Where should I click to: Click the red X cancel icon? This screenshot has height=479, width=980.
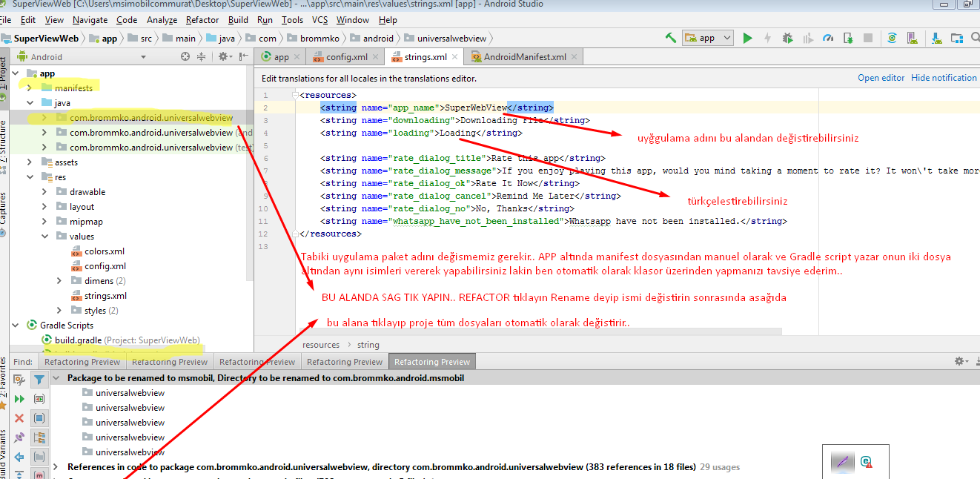pos(20,418)
